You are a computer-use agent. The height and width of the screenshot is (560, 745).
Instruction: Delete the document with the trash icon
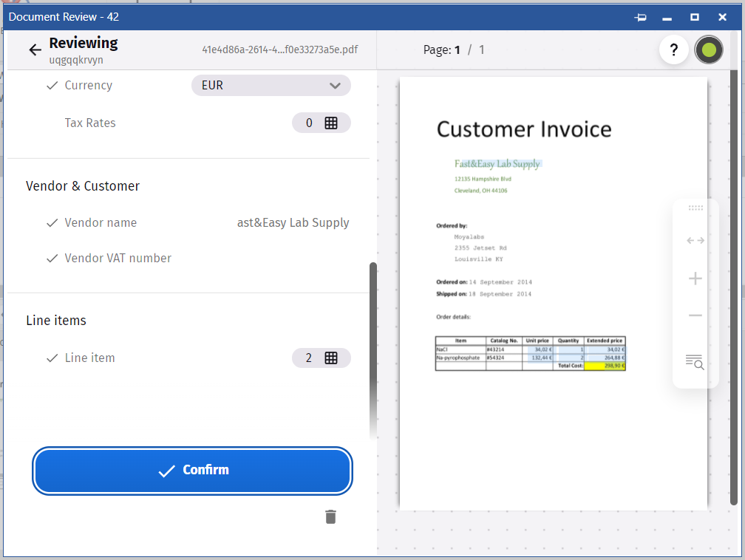(x=330, y=516)
